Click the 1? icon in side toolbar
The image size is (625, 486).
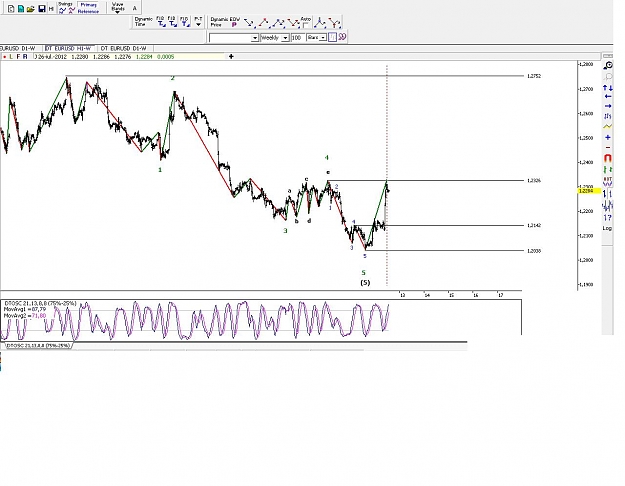[607, 218]
